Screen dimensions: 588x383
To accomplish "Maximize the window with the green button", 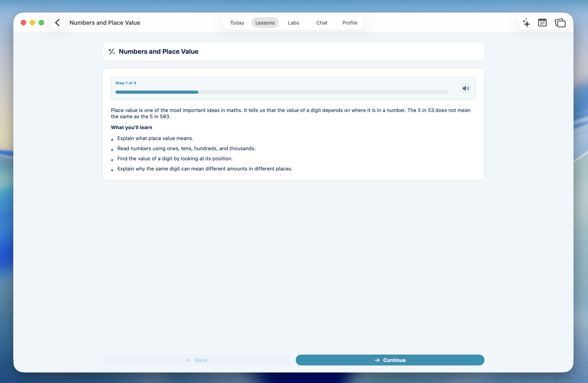I will tap(41, 23).
